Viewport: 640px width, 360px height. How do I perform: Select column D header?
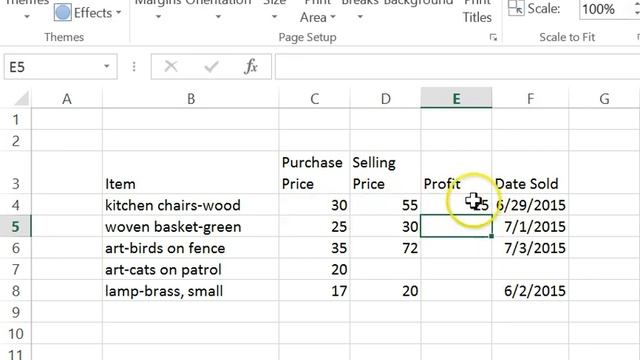[385, 98]
